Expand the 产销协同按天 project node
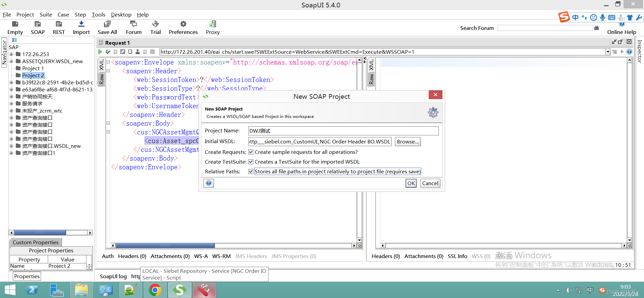The width and height of the screenshot is (644, 298). [x=11, y=96]
